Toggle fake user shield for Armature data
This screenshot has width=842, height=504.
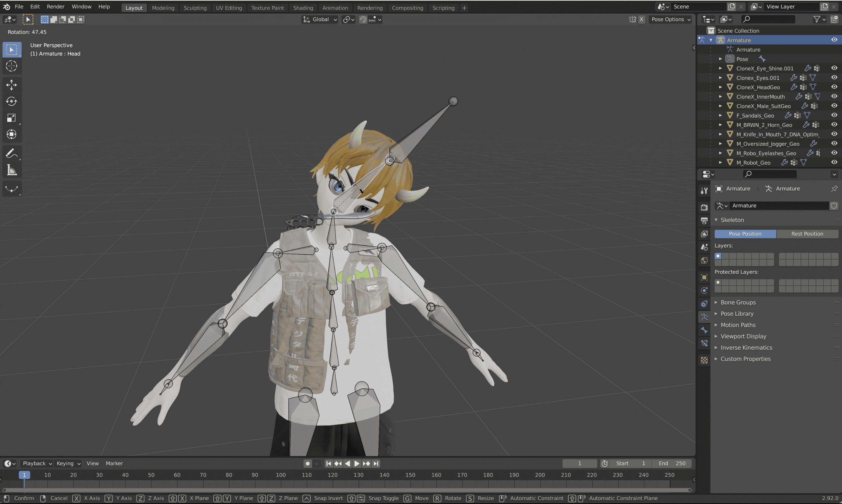[834, 205]
